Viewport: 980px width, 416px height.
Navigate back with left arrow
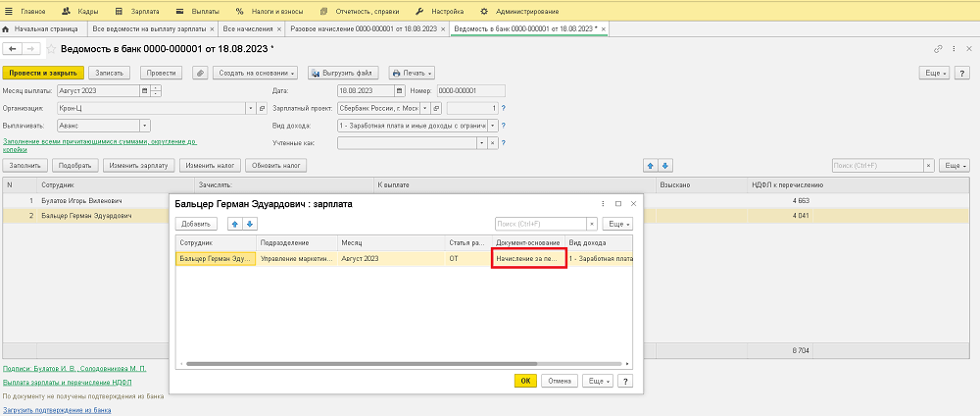tap(12, 48)
